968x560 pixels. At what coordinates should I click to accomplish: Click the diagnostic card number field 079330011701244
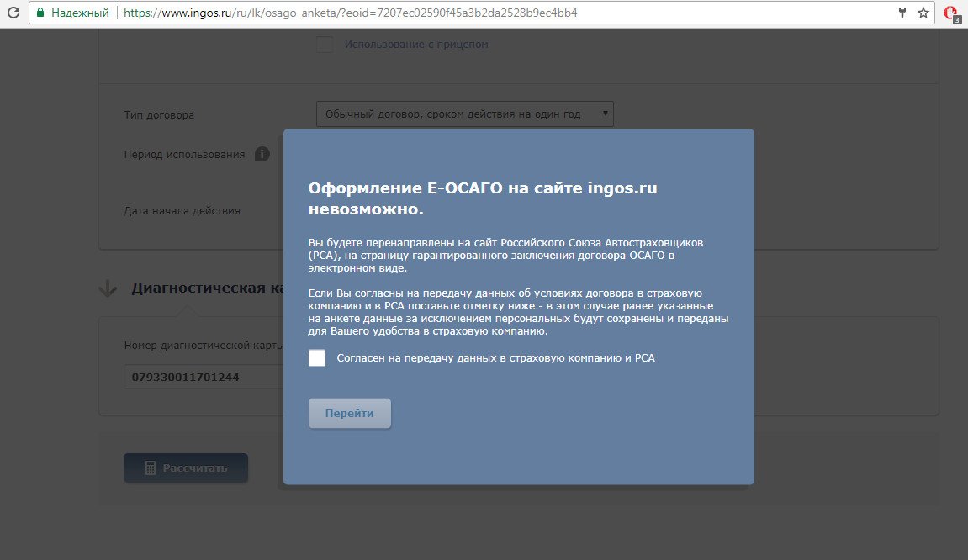pyautogui.click(x=204, y=377)
